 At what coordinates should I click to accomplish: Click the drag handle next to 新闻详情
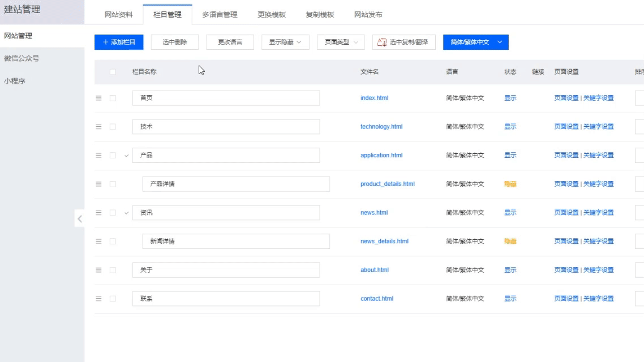[x=98, y=241]
